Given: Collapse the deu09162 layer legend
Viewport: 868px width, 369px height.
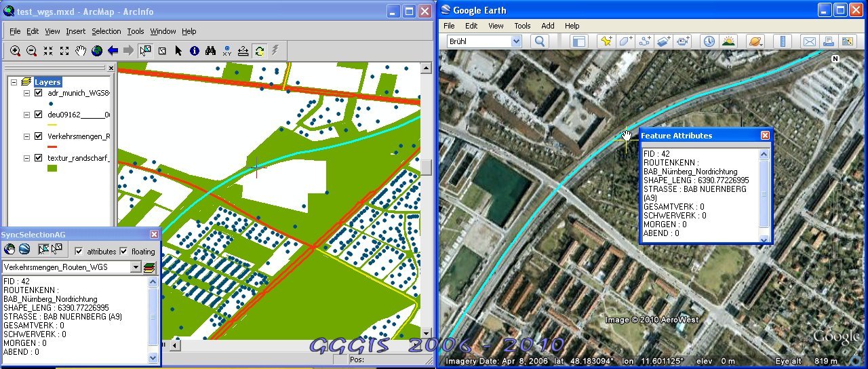Looking at the screenshot, I should click(26, 115).
